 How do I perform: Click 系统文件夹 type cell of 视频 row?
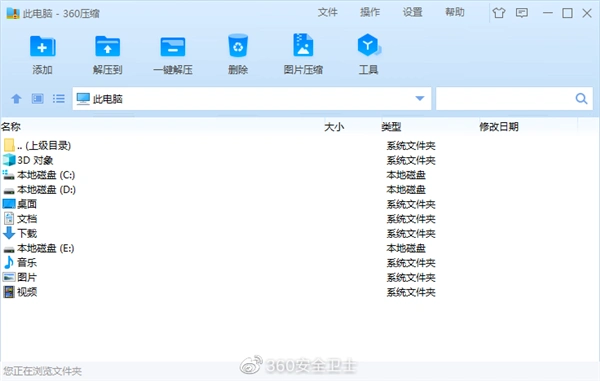click(411, 292)
